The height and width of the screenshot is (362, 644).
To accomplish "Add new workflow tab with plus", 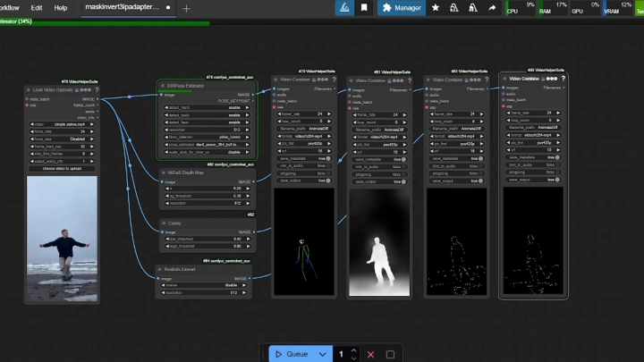I will 186,8.
